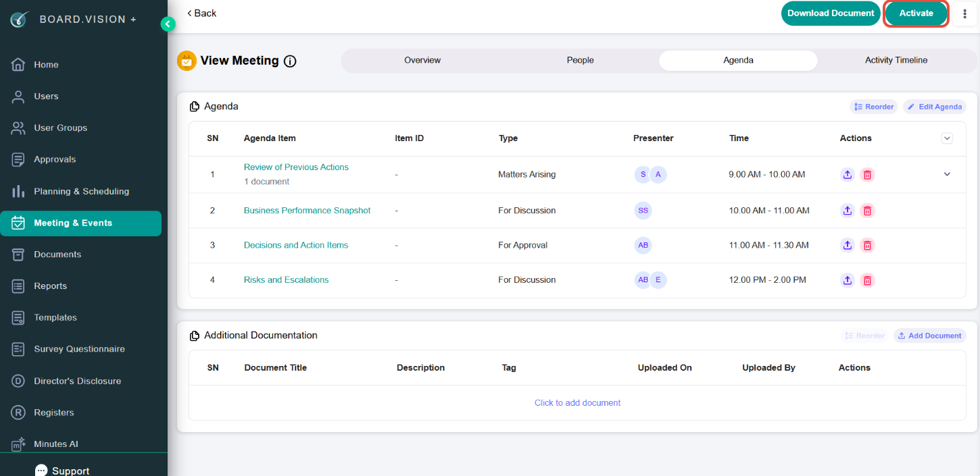Image resolution: width=980 pixels, height=476 pixels.
Task: Click the Add Document button
Action: (929, 336)
